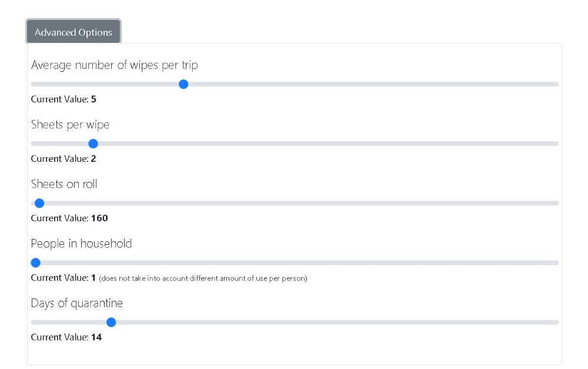This screenshot has height=369, width=588.
Task: Click the unfilled wipes per trip slider track
Action: pyautogui.click(x=370, y=84)
